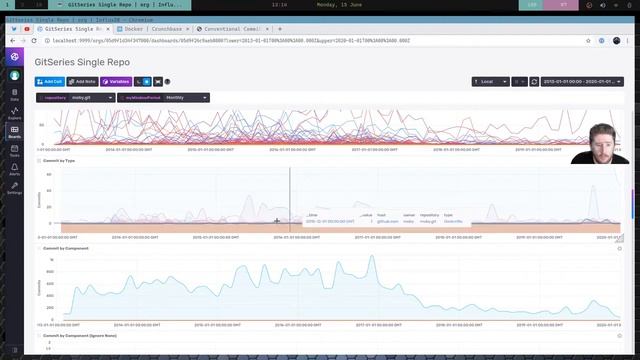Open the pinned YouTube tab

pyautogui.click(x=27, y=29)
